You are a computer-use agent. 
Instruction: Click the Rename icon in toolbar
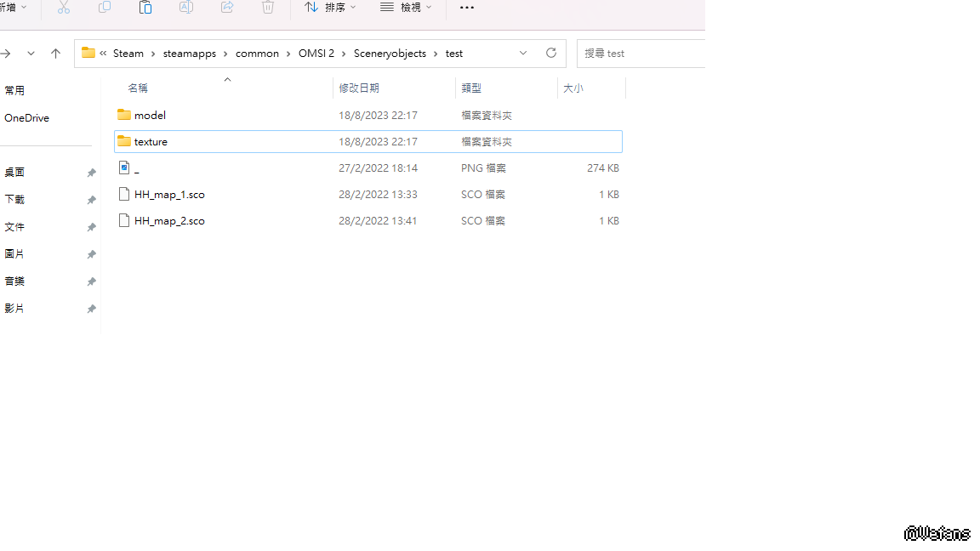[x=186, y=8]
